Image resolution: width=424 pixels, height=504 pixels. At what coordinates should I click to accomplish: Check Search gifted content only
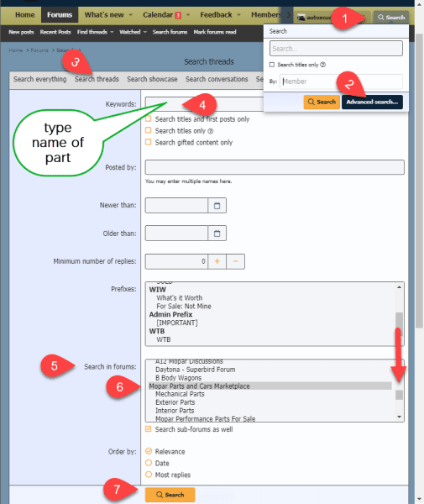tap(148, 142)
